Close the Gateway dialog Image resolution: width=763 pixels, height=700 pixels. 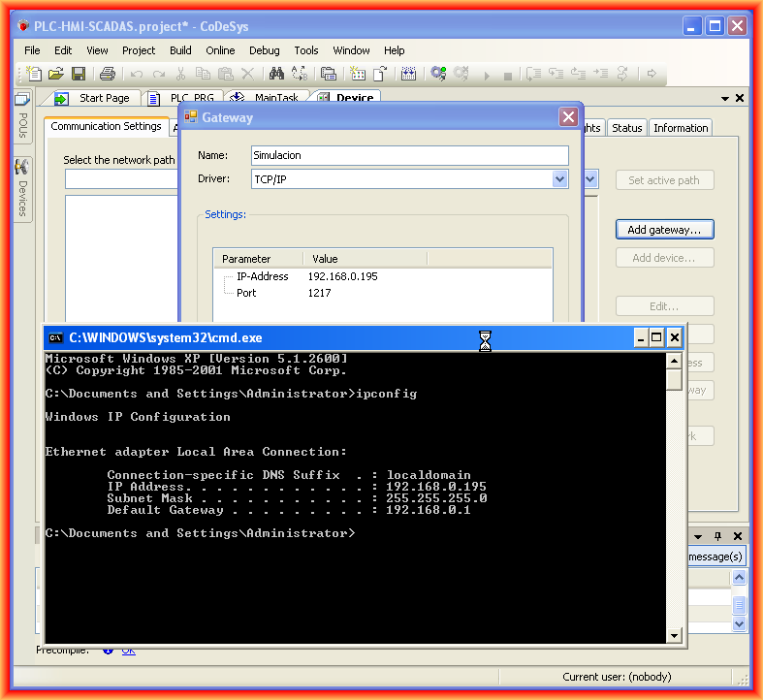tap(568, 117)
